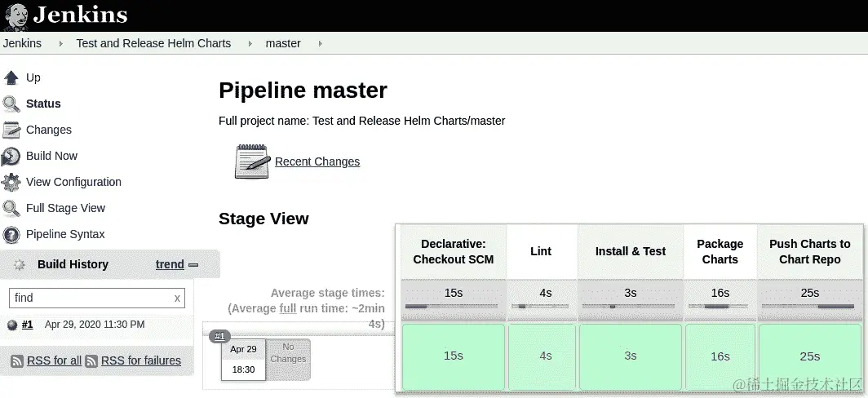Open the Up sidebar item
Screen dimensions: 868x398
[x=33, y=77]
